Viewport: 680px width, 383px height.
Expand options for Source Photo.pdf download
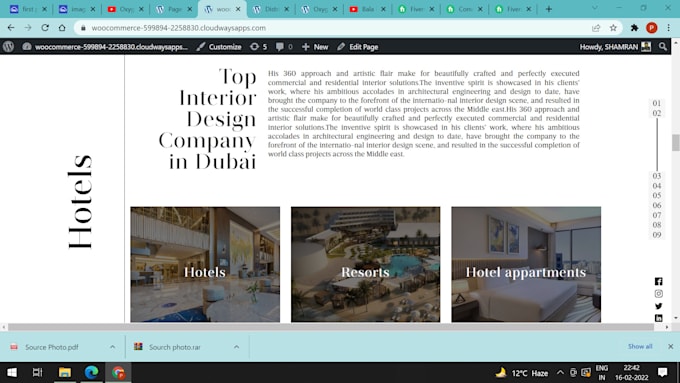(x=112, y=347)
